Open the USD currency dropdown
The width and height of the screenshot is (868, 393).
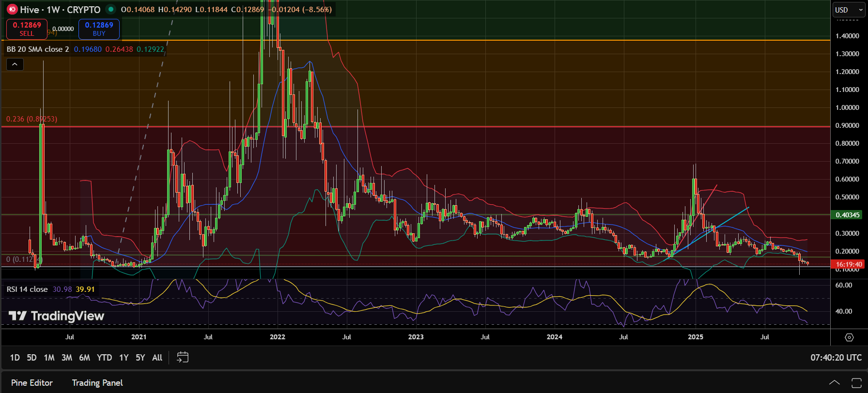coord(849,10)
